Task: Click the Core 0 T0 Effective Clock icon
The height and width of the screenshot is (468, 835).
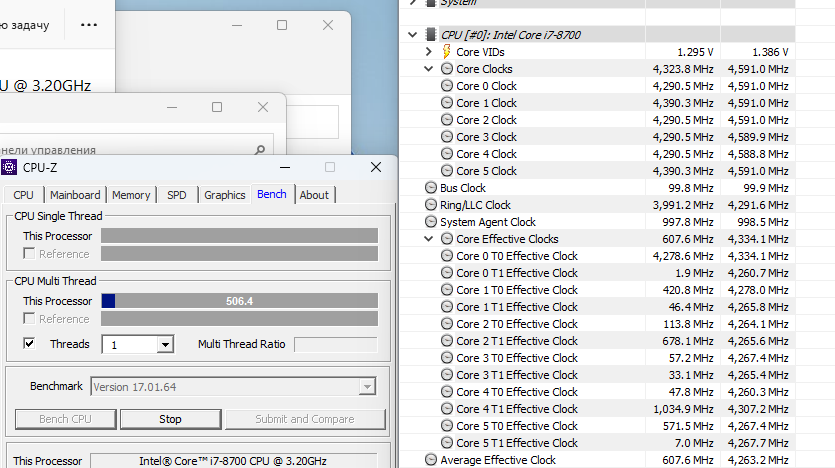Action: point(447,256)
